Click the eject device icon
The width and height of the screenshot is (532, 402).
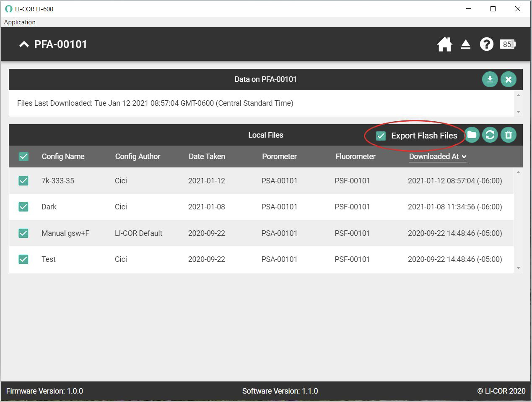click(x=465, y=44)
